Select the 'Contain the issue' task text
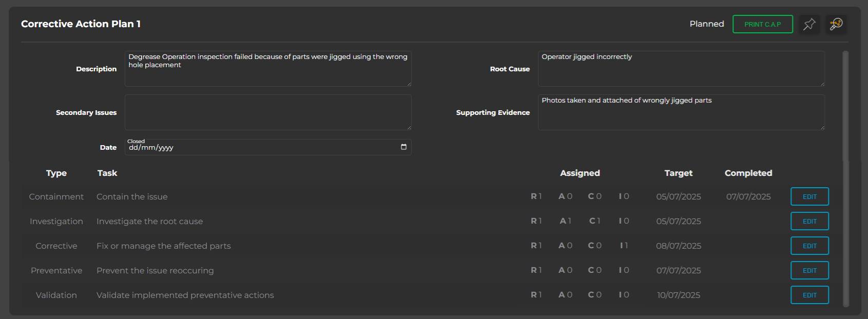Viewport: 868px width, 319px height. point(132,196)
